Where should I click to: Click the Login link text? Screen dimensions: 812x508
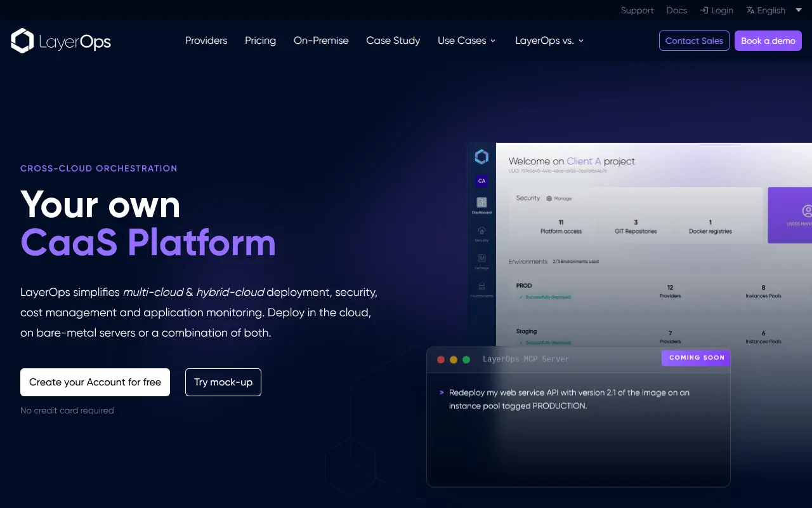tap(723, 10)
